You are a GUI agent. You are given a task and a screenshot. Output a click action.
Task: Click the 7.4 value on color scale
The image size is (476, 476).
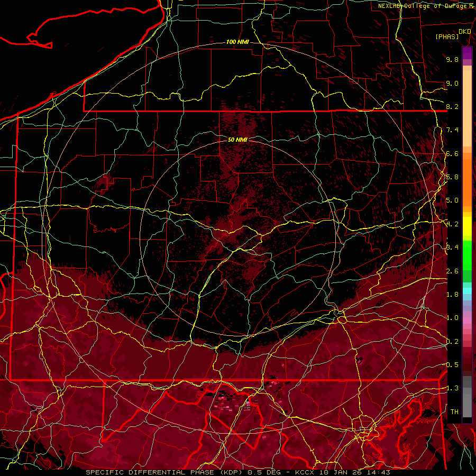click(452, 130)
